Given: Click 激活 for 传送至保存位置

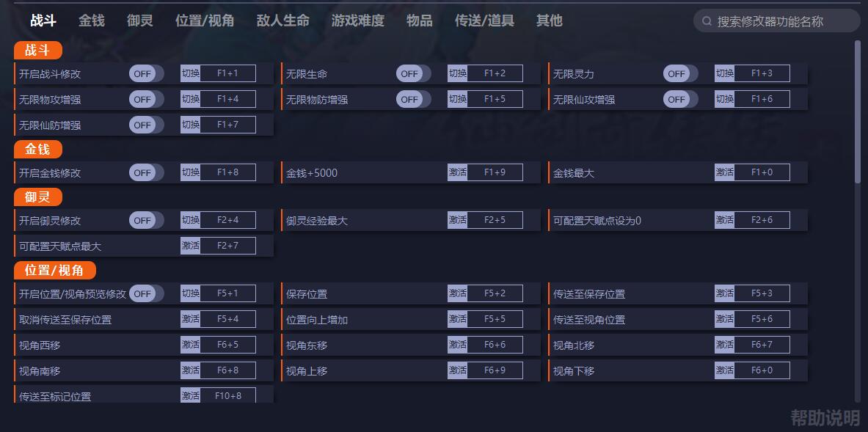Looking at the screenshot, I should pyautogui.click(x=724, y=293).
